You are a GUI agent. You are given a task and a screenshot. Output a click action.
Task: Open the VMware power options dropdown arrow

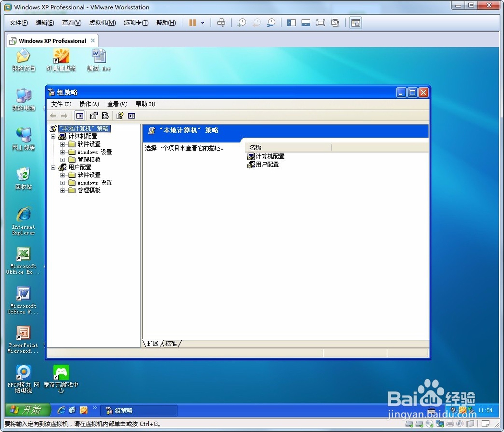pyautogui.click(x=203, y=23)
